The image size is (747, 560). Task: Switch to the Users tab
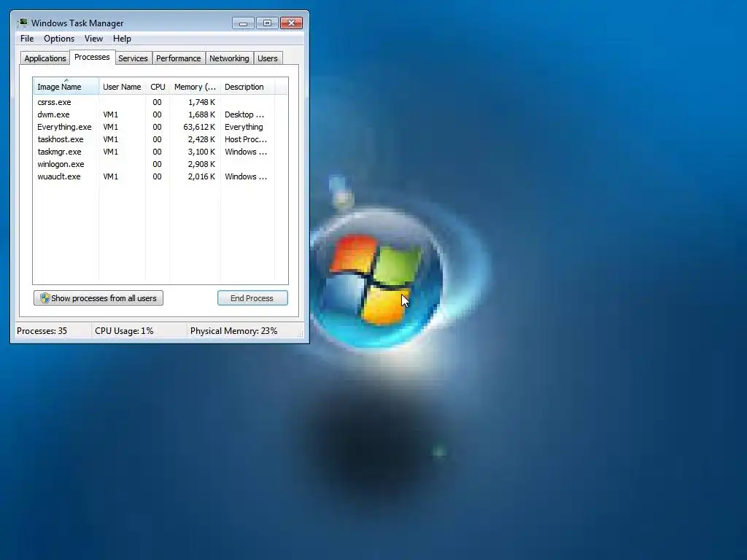pos(267,58)
